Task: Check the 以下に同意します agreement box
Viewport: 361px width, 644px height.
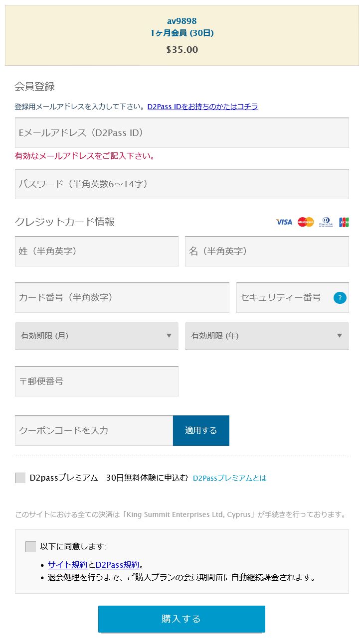Action: tap(31, 546)
